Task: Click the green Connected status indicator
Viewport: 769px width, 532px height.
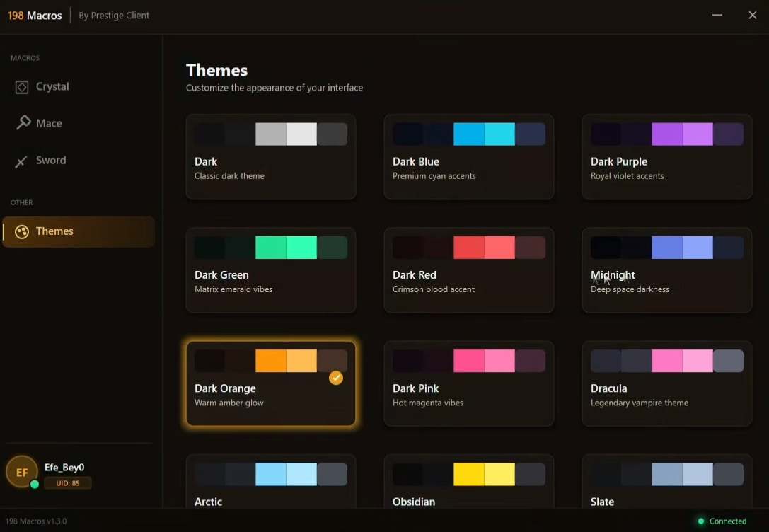Action: [701, 521]
